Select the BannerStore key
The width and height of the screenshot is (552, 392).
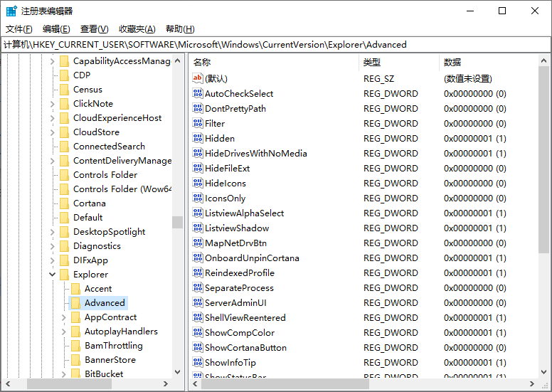click(110, 359)
